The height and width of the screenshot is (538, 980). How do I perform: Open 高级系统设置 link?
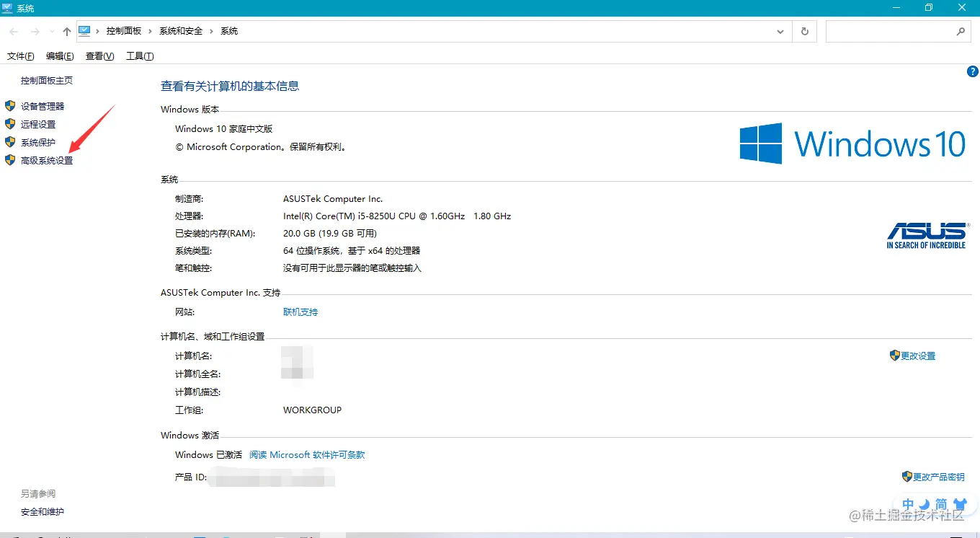(x=47, y=160)
